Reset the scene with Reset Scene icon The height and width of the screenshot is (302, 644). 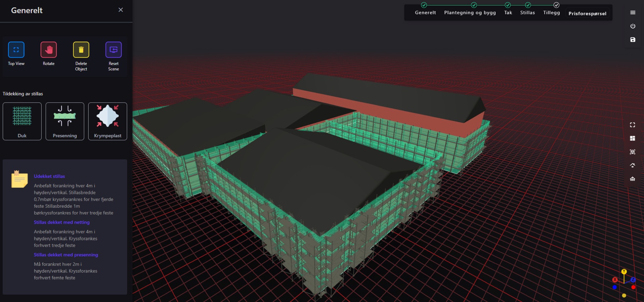(x=113, y=49)
